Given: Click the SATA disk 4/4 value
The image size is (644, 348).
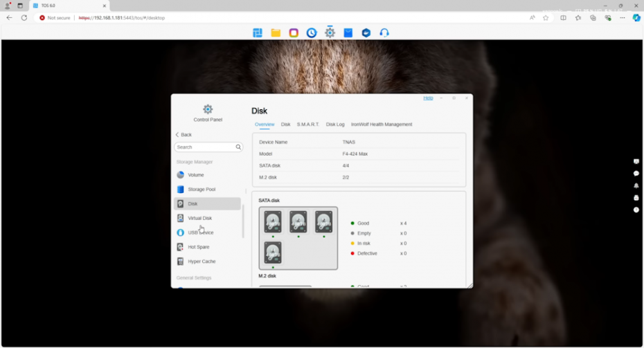Looking at the screenshot, I should pos(346,166).
